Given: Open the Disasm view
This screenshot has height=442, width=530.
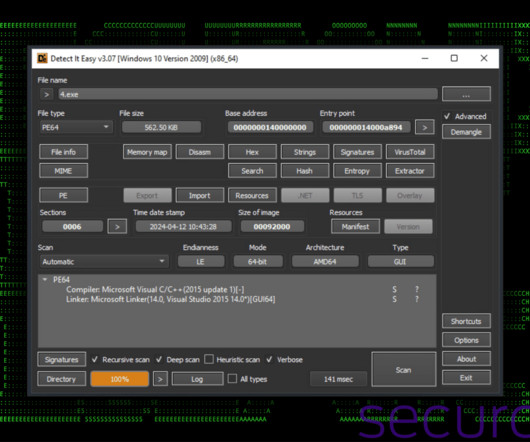Looking at the screenshot, I should (199, 152).
